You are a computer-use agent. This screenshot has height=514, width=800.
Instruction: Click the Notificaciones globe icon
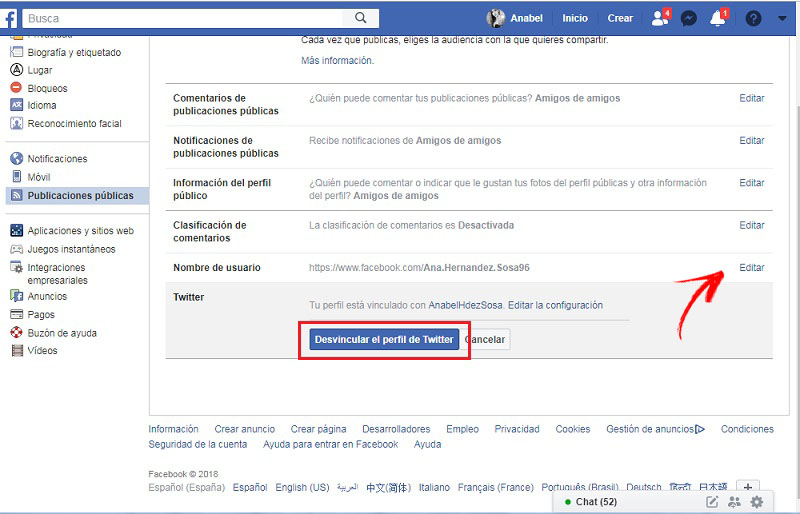(x=17, y=158)
